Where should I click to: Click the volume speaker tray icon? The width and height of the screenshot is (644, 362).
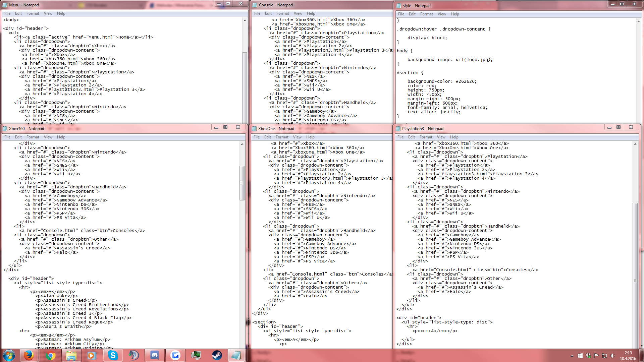pyautogui.click(x=612, y=356)
